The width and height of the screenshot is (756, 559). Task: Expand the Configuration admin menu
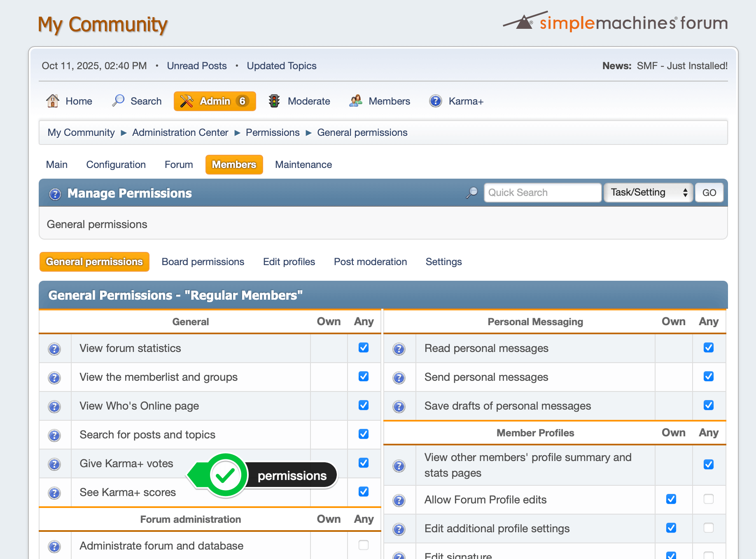116,165
